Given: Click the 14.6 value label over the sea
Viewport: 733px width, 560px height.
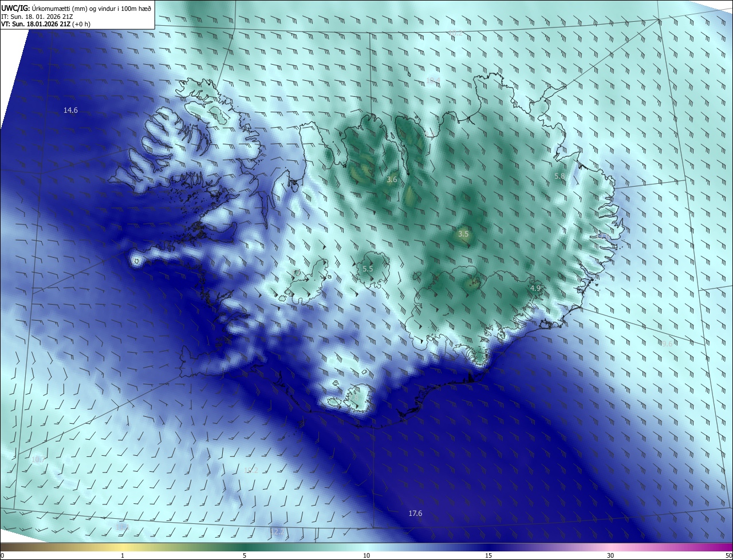Looking at the screenshot, I should pos(70,110).
